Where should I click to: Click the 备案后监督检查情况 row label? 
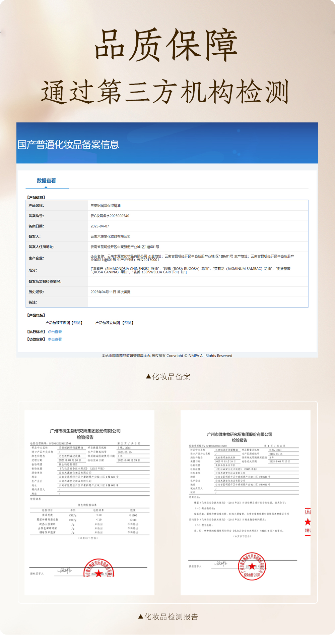(45, 281)
